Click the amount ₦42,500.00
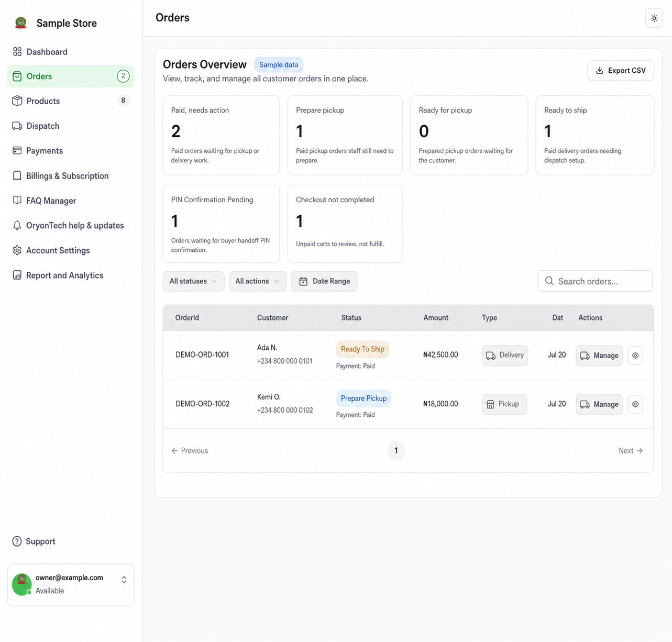This screenshot has height=642, width=672. [x=440, y=355]
